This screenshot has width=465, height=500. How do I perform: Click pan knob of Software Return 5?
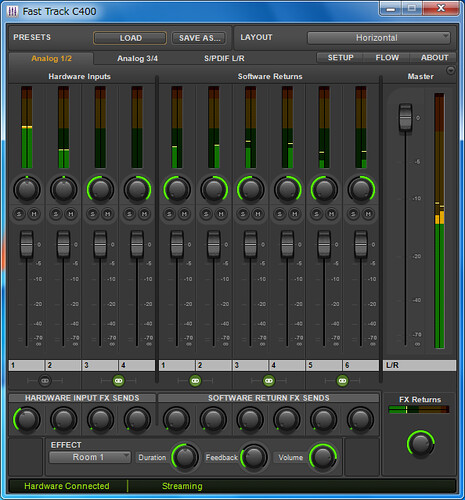click(x=324, y=189)
